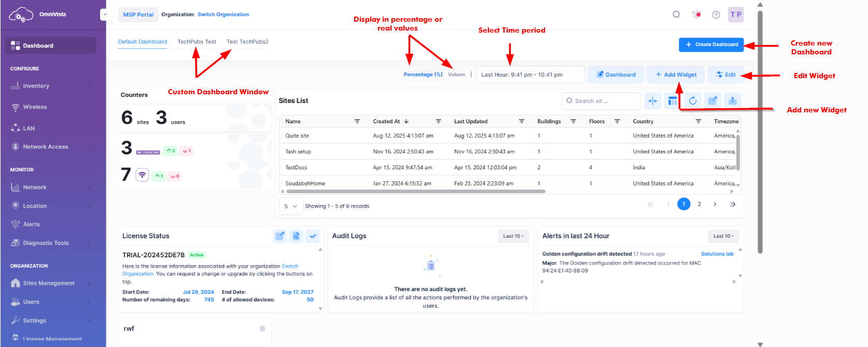868x347 pixels.
Task: Open the help question mark icon
Action: (x=716, y=15)
